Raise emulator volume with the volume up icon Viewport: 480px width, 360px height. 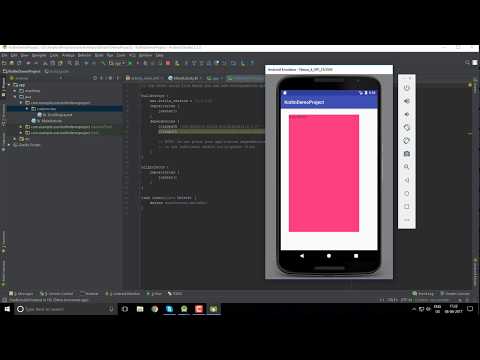[407, 101]
